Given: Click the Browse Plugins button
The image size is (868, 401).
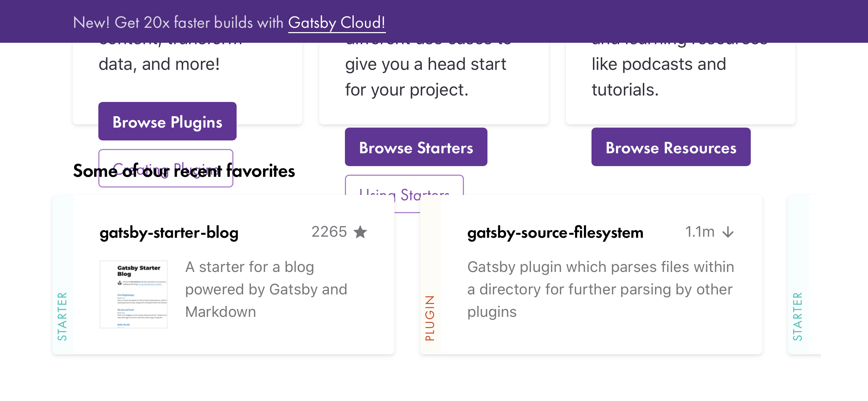Looking at the screenshot, I should coord(167,122).
